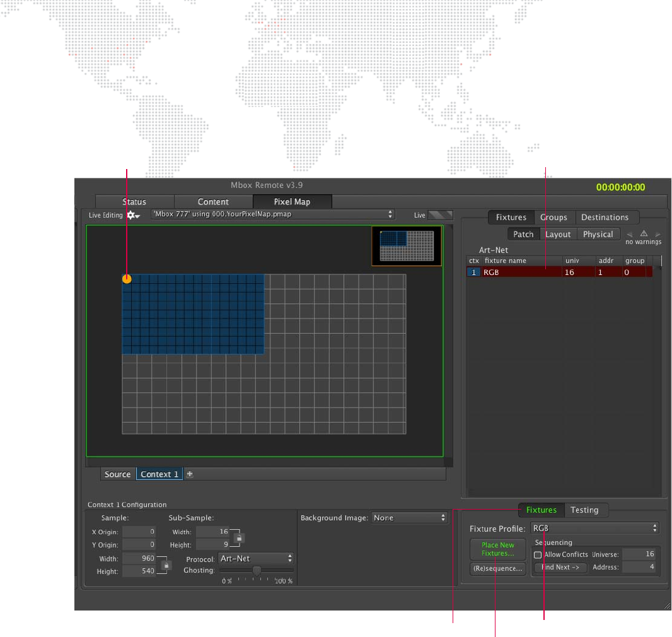Click the warning triangle icon
Screen dimensions: 672x637
644,233
